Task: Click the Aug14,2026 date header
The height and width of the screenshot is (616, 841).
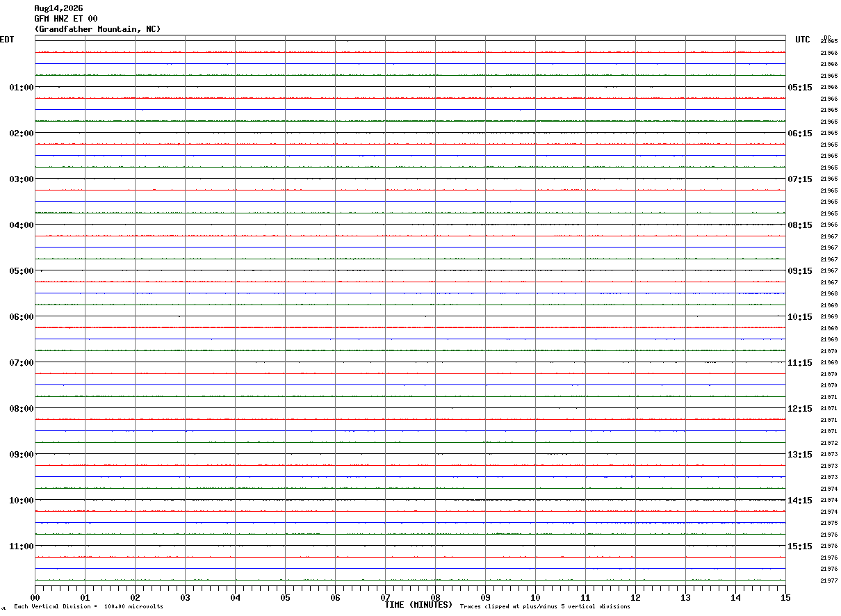Action: [x=58, y=8]
